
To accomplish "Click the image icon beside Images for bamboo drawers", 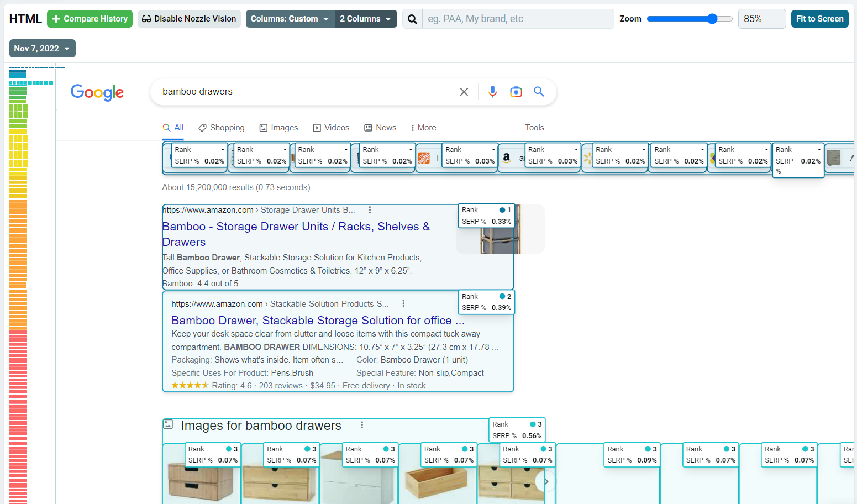I will click(x=169, y=424).
